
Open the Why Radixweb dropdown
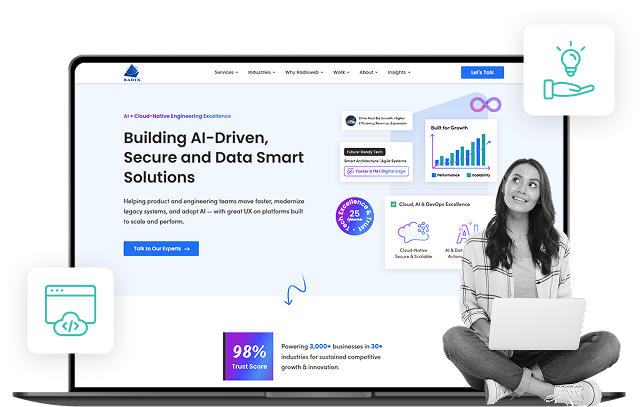point(304,72)
